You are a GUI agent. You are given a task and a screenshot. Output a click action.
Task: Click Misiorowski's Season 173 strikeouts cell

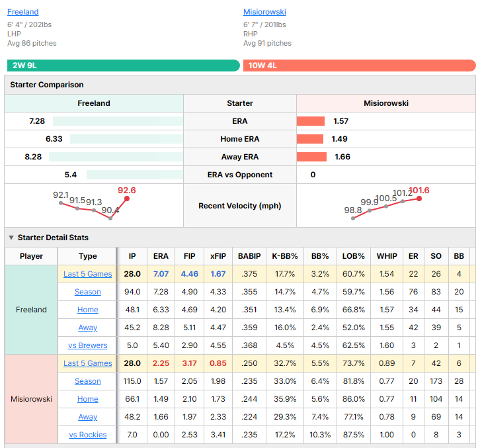coord(436,381)
